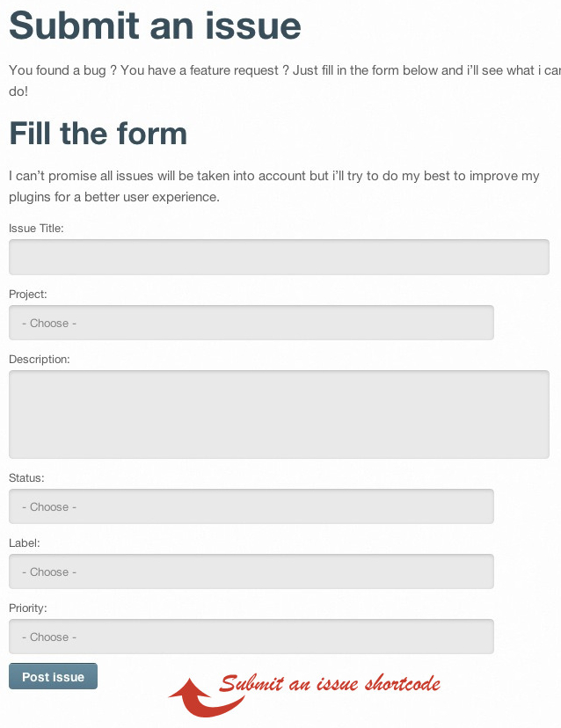Open the Project dropdown
This screenshot has width=561, height=728.
[x=251, y=323]
